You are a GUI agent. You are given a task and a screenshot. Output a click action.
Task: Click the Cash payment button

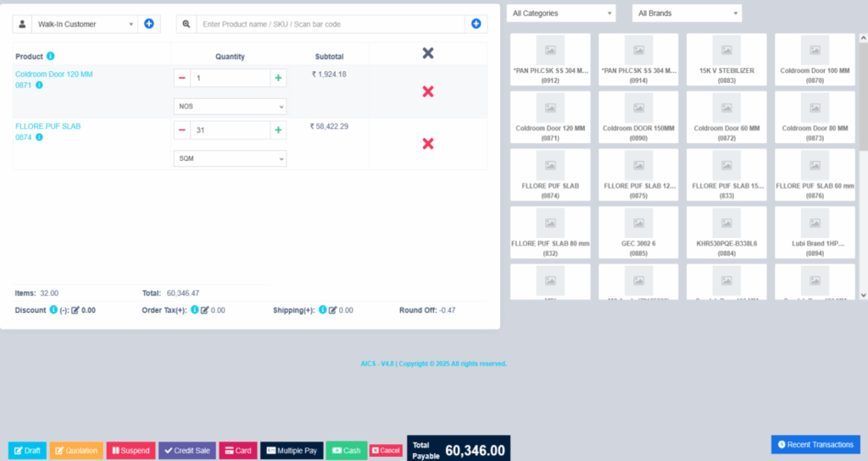[x=346, y=451]
